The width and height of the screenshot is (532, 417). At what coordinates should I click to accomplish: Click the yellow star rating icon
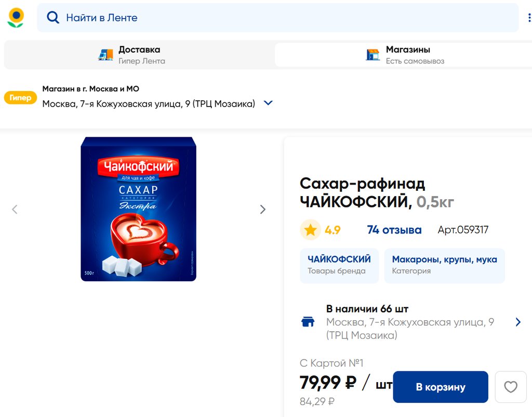point(310,230)
